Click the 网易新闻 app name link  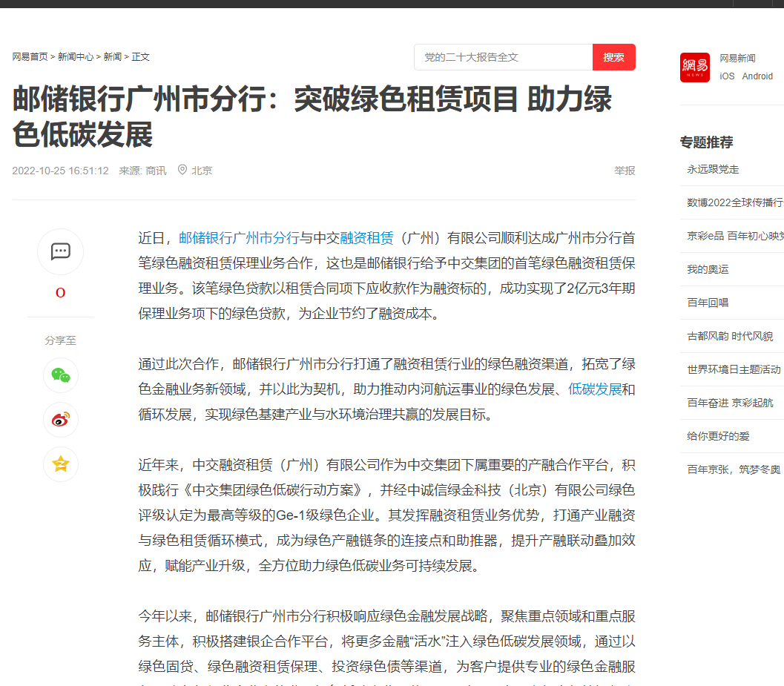[x=737, y=58]
